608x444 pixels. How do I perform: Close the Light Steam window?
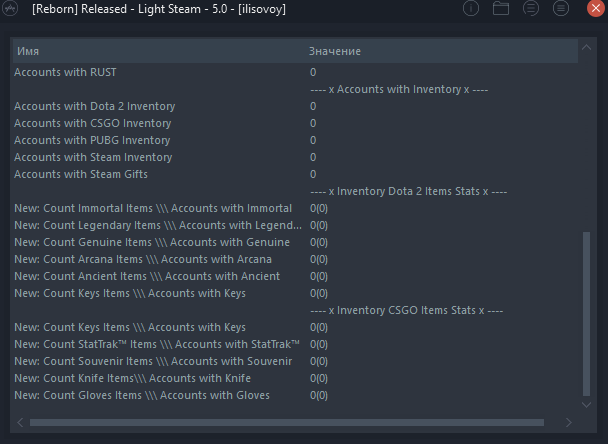coord(596,8)
